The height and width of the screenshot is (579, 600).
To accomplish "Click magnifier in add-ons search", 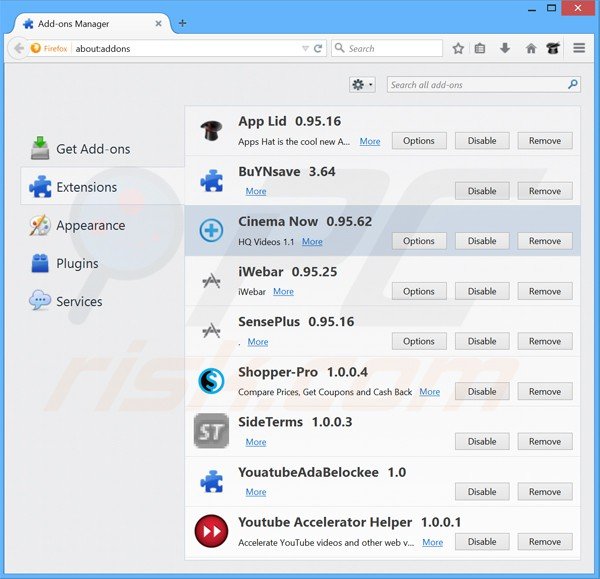I will tap(572, 84).
